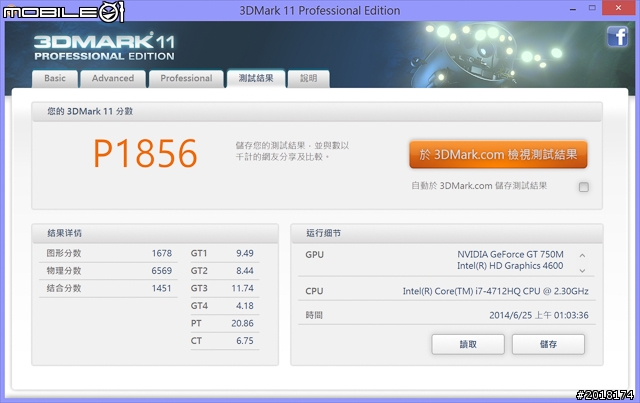Select the Professional tab
The image size is (640, 403).
pyautogui.click(x=186, y=78)
